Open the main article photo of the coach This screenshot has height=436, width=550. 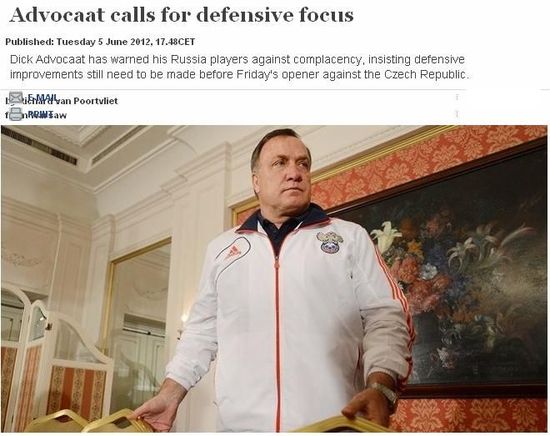274,279
